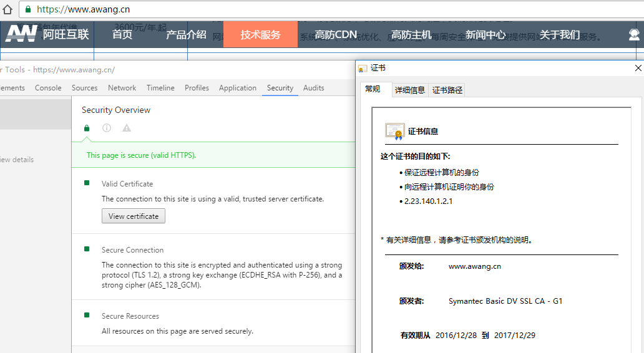The height and width of the screenshot is (353, 644).
Task: Open the 证书路径 tab in certificate dialog
Action: tap(447, 90)
